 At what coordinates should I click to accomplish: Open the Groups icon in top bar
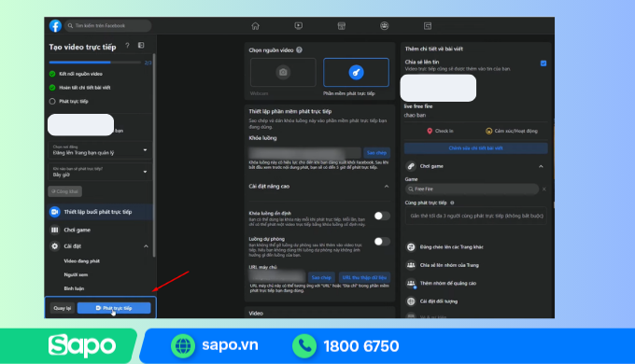click(385, 26)
